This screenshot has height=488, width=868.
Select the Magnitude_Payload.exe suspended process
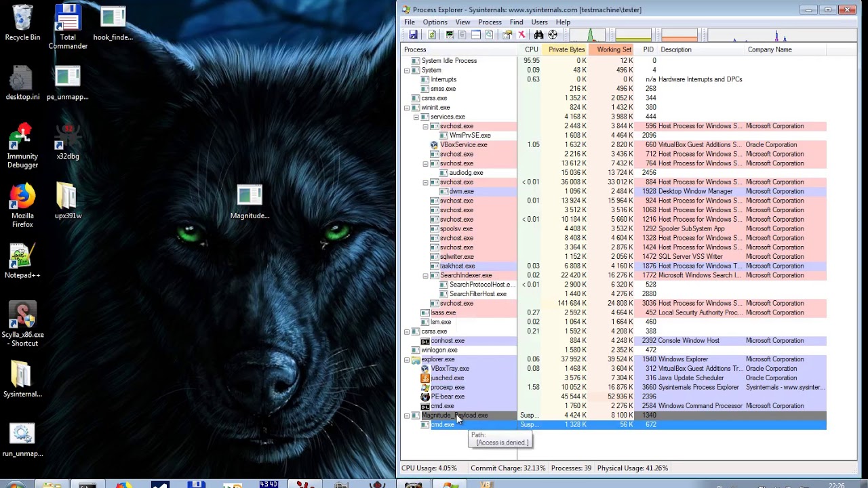point(614,415)
